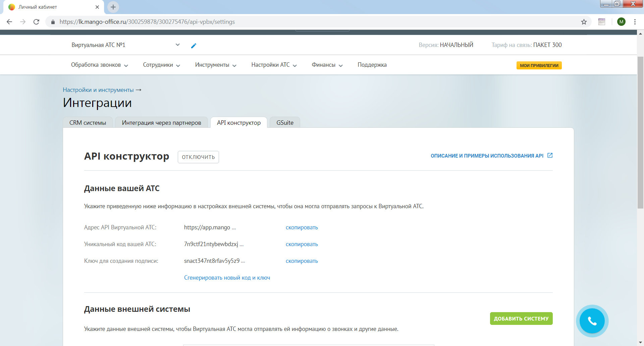Copy the Уникальный код вашей АТС
Viewport: 644px width, 346px height.
click(302, 244)
